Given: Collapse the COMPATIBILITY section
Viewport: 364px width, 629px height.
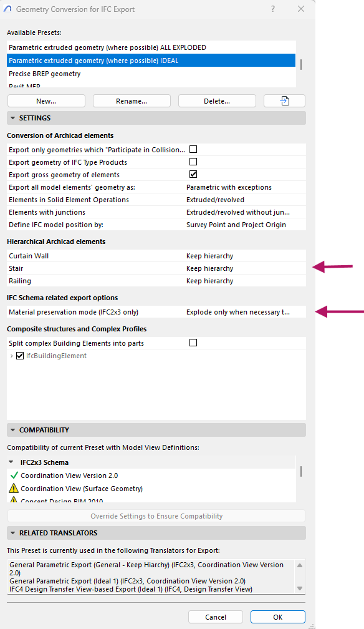Looking at the screenshot, I should [x=13, y=430].
